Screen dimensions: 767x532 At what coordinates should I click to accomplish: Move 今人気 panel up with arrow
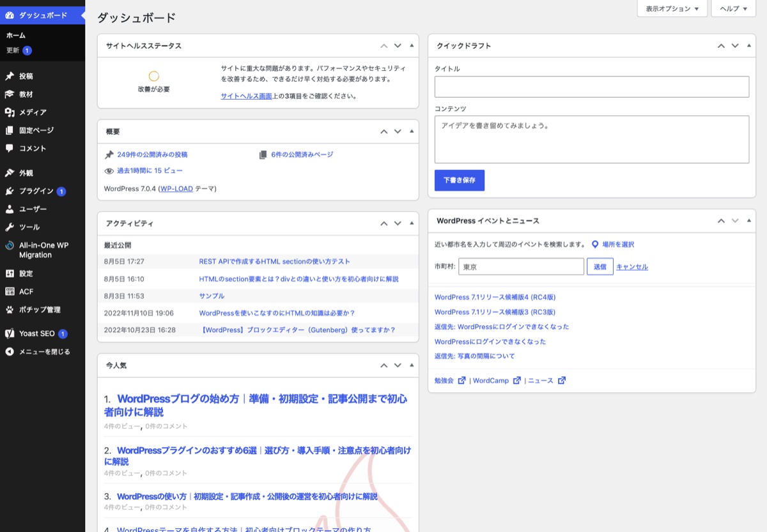click(x=383, y=365)
